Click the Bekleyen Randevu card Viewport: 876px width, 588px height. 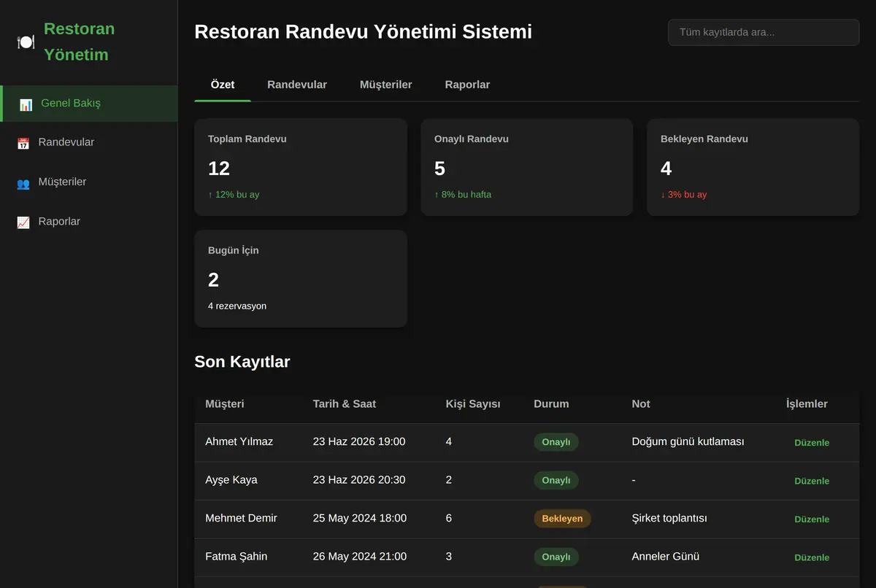[x=753, y=167]
